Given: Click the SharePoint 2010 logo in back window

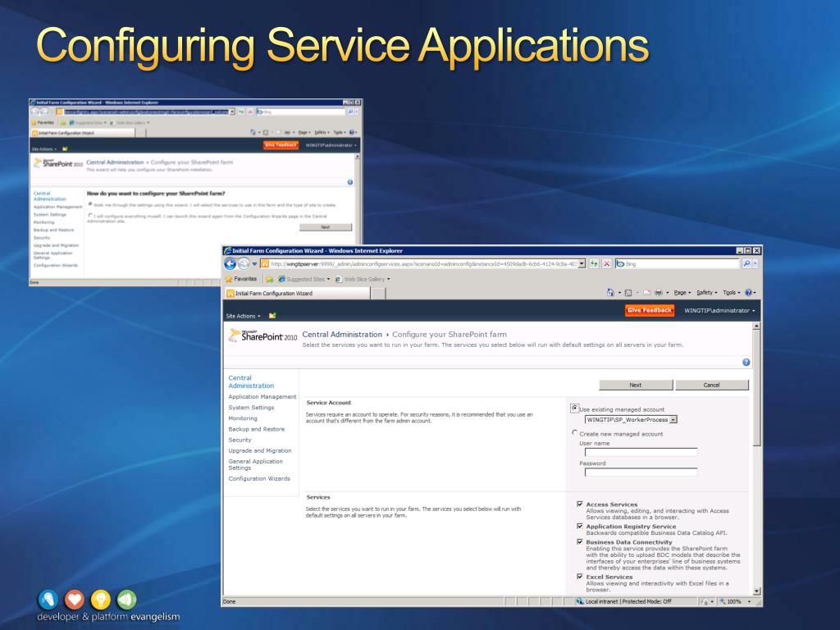Looking at the screenshot, I should point(58,163).
